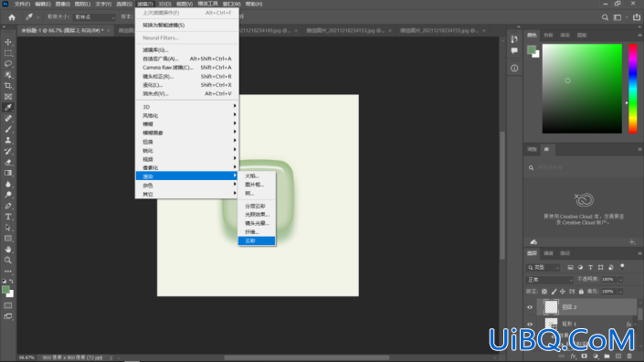The image size is (644, 362).
Task: Select the Rectangle shape tool
Action: [8, 239]
